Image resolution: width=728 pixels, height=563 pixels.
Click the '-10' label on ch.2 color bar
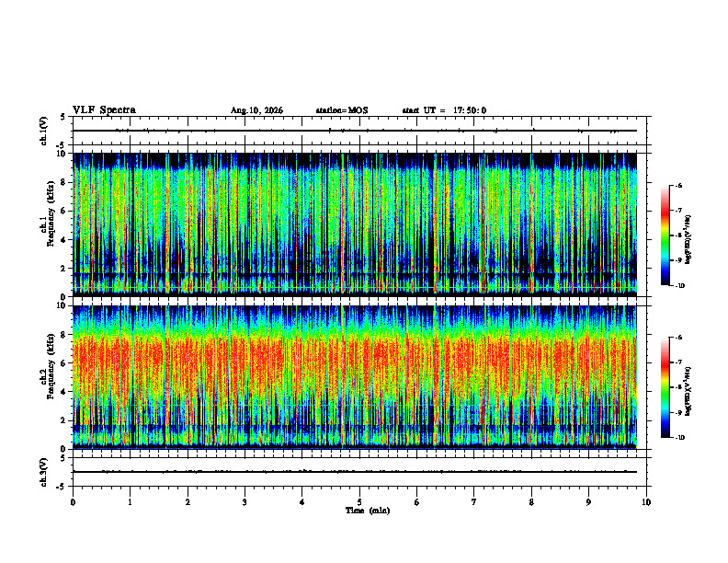(679, 438)
